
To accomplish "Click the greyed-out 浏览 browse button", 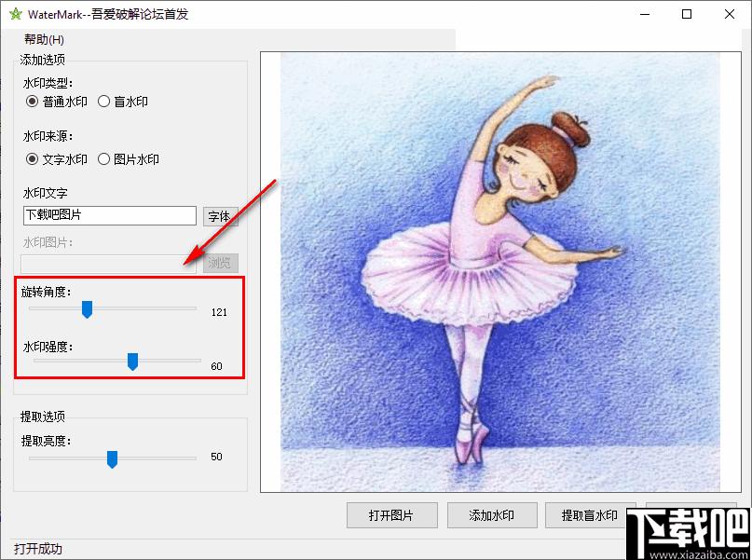I will point(221,264).
